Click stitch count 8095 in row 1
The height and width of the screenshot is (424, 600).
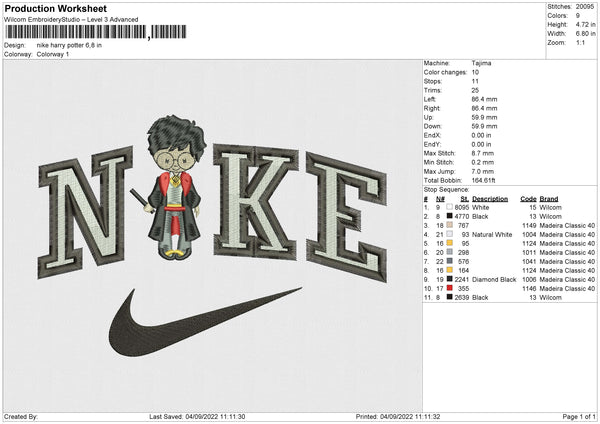(462, 207)
